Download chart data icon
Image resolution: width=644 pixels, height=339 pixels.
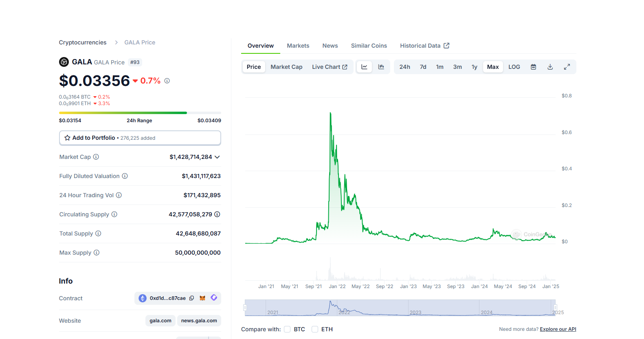[x=550, y=67]
